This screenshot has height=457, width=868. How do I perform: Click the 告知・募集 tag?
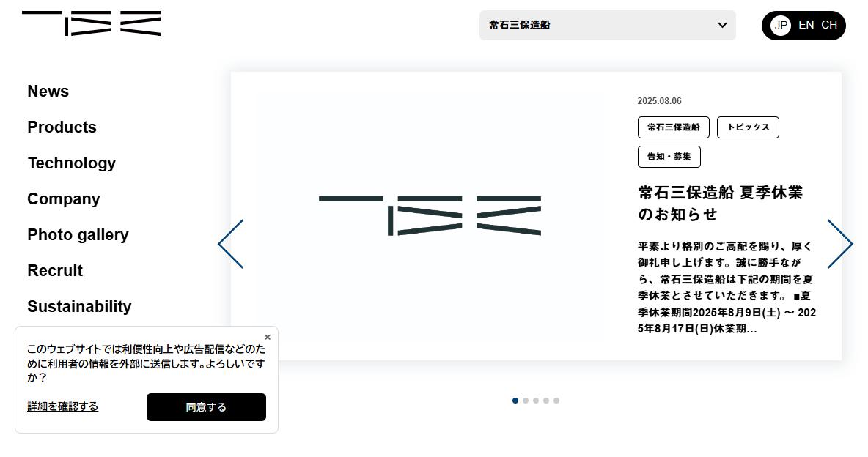(669, 157)
